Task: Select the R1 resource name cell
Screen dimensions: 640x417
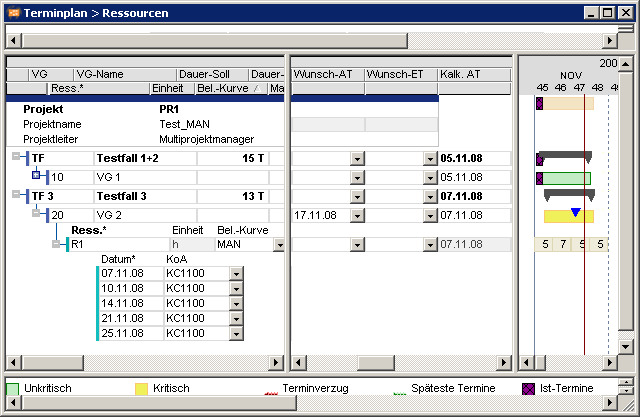Action: coord(119,244)
